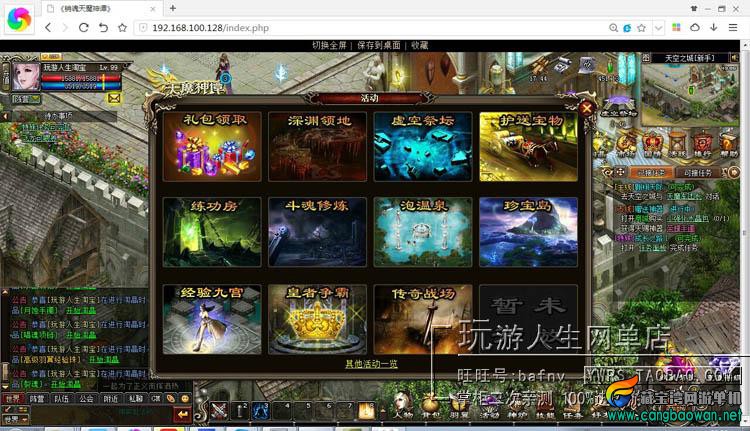Open a new browser tab with plus button
This screenshot has width=750, height=431.
tap(173, 8)
